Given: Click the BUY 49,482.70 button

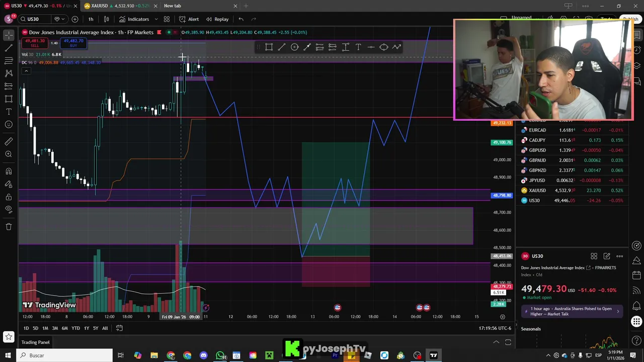Looking at the screenshot, I should (x=73, y=43).
